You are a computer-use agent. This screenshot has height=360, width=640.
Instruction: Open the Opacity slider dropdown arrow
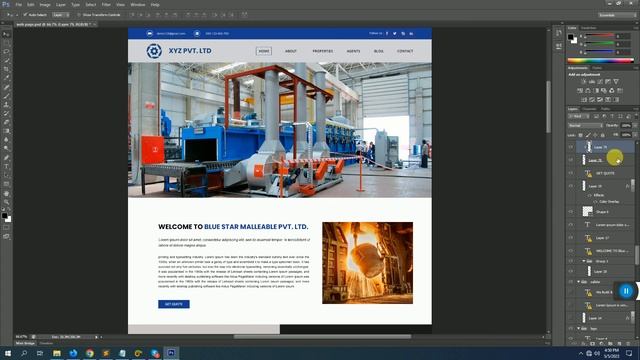[635, 126]
